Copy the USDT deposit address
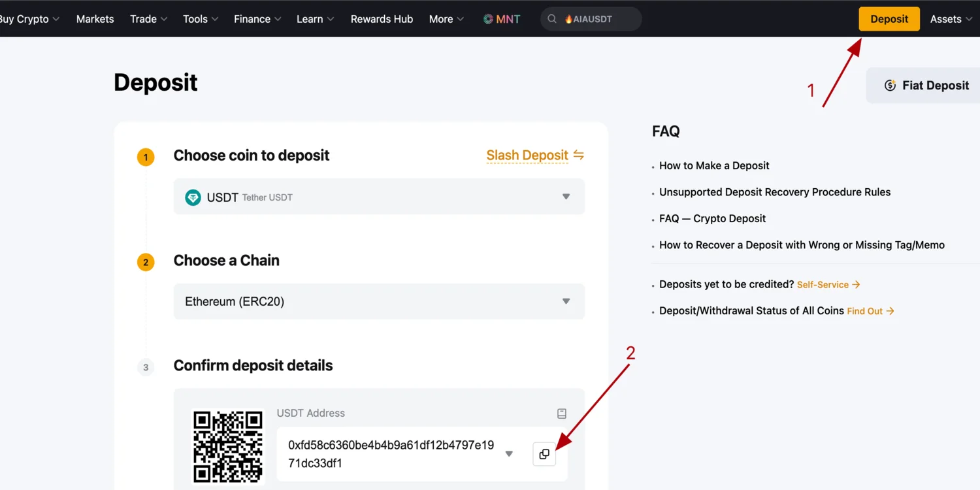The image size is (980, 490). tap(544, 454)
